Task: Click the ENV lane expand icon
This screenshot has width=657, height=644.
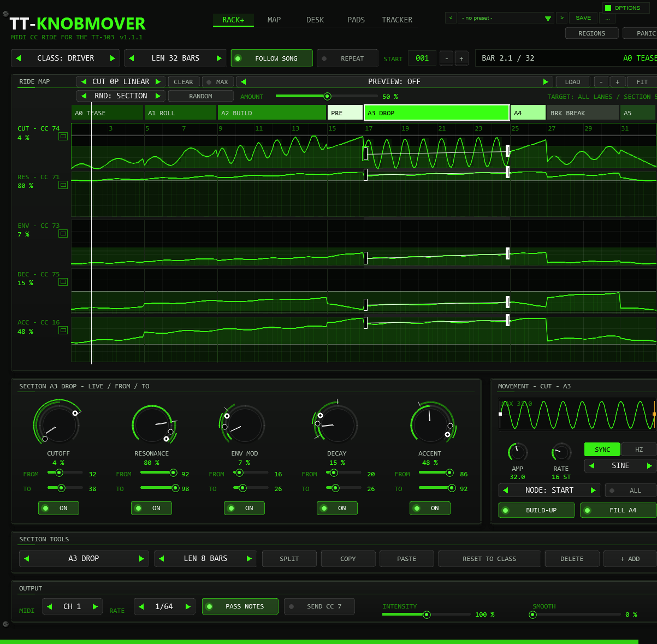Action: click(63, 234)
